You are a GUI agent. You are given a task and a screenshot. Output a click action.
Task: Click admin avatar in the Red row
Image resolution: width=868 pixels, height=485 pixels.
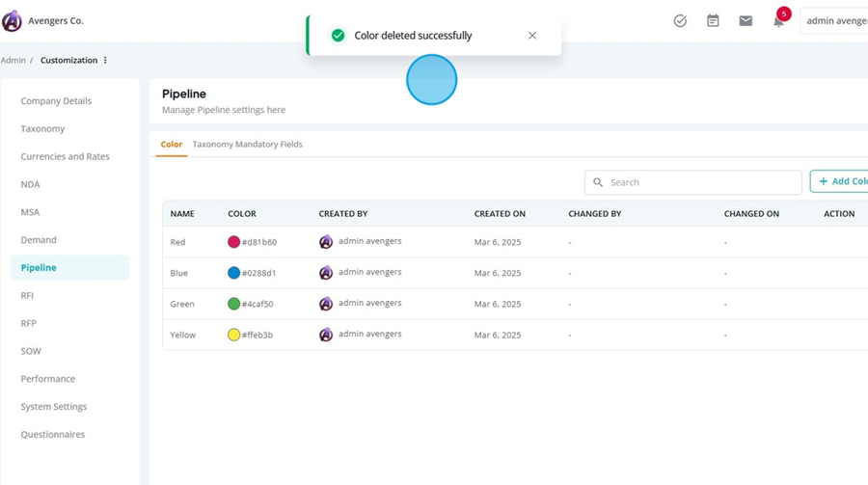[x=326, y=242]
